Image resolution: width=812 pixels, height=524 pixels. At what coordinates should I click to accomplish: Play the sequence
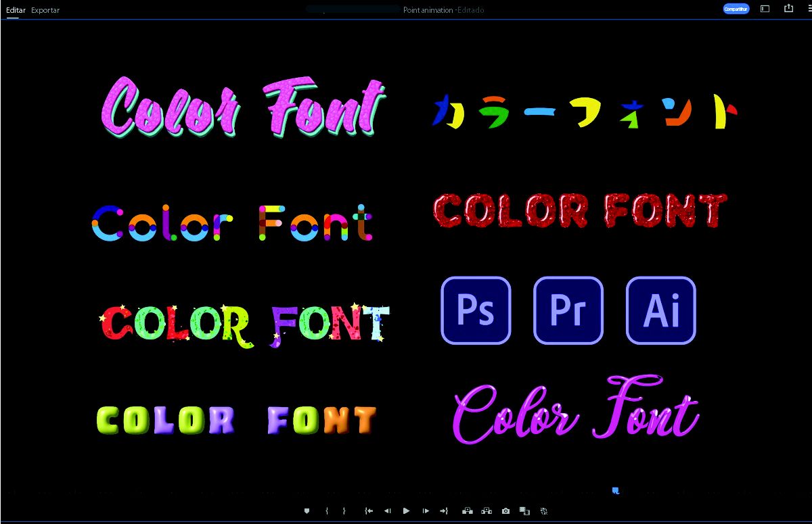(406, 511)
